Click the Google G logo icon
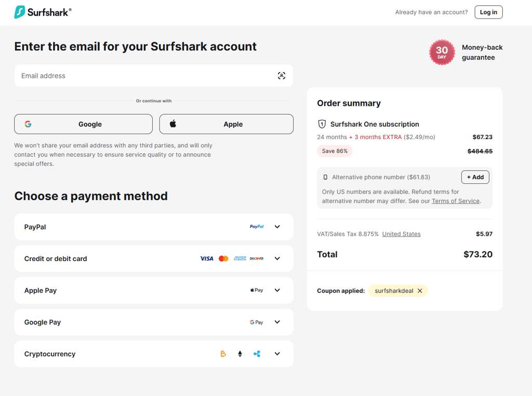 (x=28, y=124)
